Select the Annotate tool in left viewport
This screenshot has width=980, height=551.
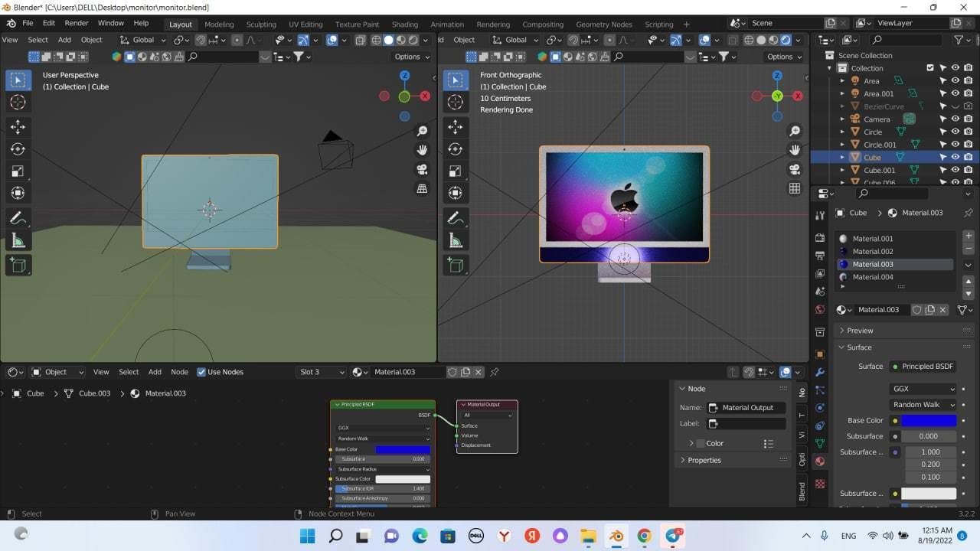18,219
